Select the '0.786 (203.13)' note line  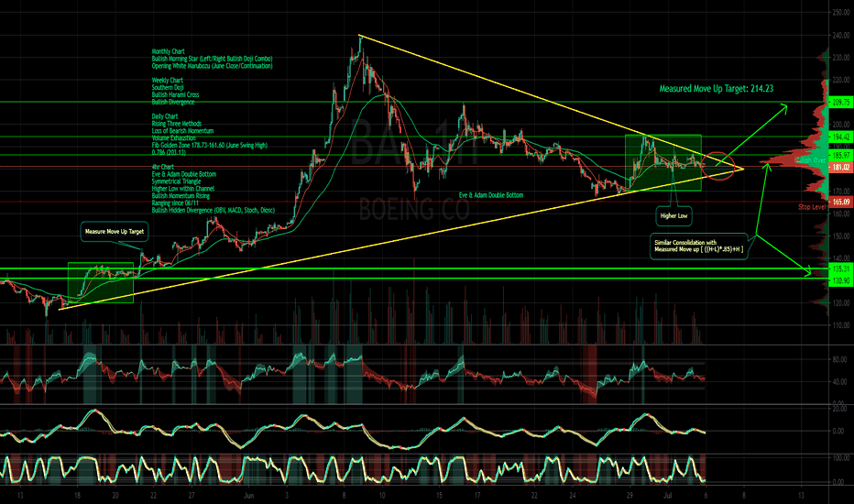pyautogui.click(x=169, y=152)
